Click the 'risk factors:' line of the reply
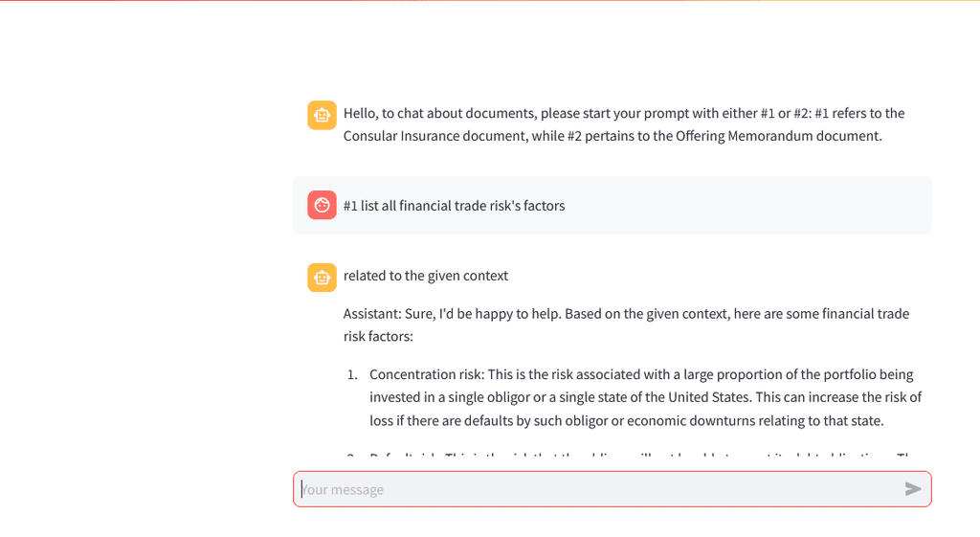 point(378,336)
